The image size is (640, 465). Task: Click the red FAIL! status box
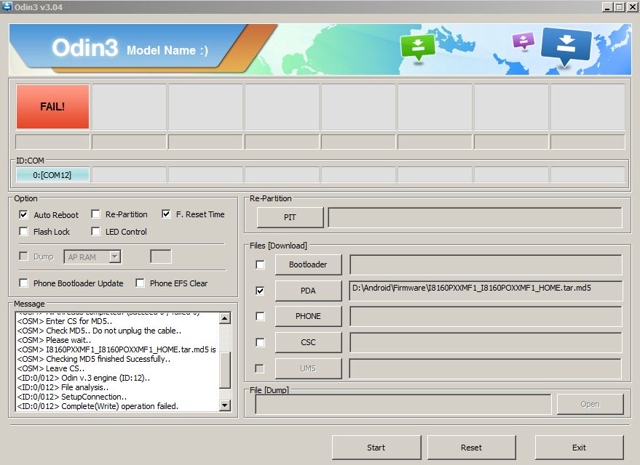tap(53, 107)
